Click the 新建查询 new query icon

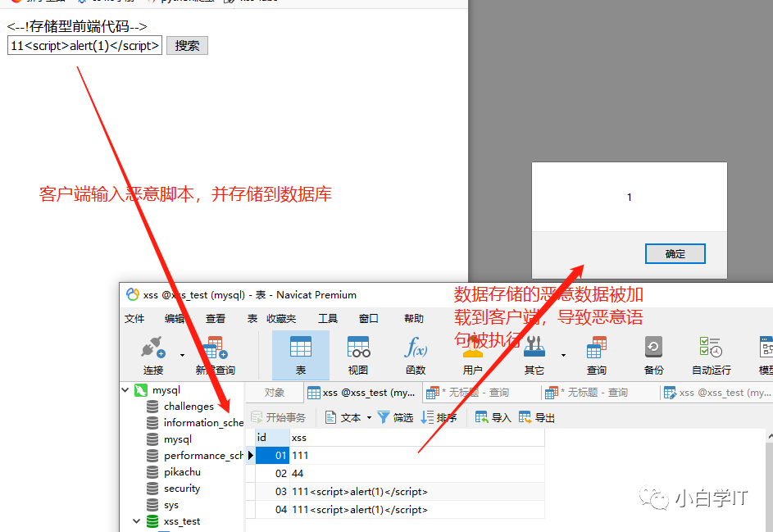(x=215, y=347)
